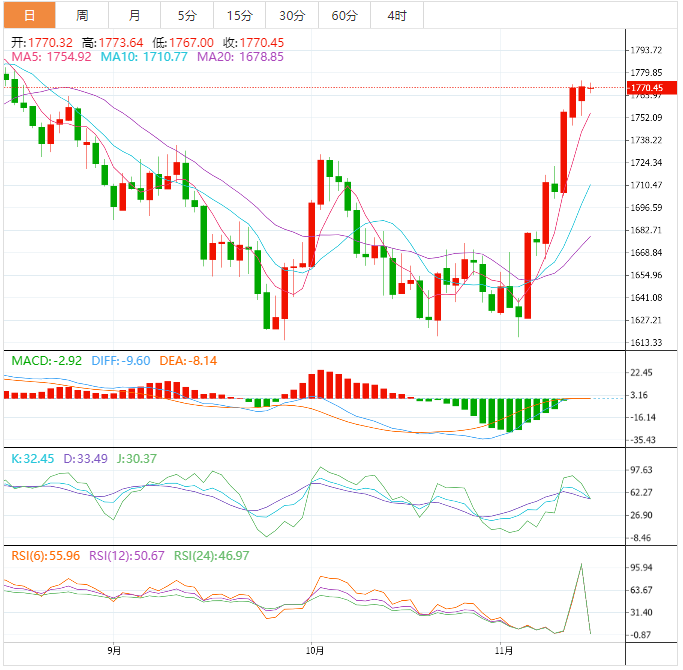This screenshot has height=670, width=683.
Task: Click the open price 1770.32 value
Action: pyautogui.click(x=51, y=43)
